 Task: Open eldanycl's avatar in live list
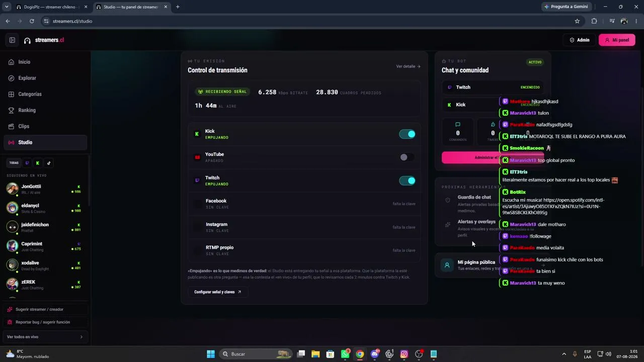(12, 208)
